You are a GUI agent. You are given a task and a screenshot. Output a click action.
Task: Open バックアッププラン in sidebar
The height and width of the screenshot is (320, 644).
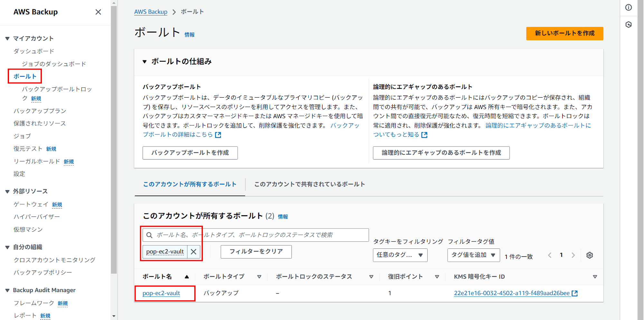point(40,111)
